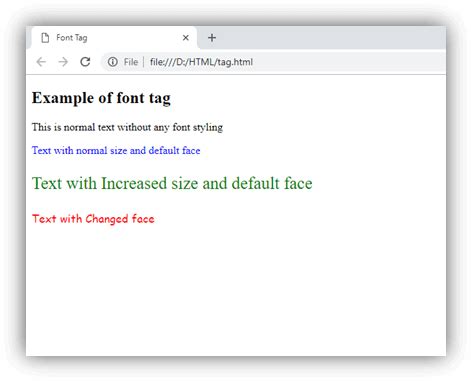Click blue 'Text with normal size and default face'
The width and height of the screenshot is (471, 381).
(116, 150)
